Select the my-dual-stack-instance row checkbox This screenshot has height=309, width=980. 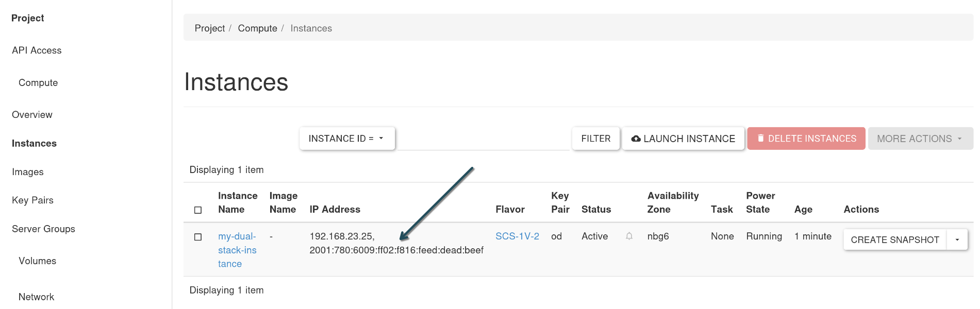pyautogui.click(x=198, y=237)
